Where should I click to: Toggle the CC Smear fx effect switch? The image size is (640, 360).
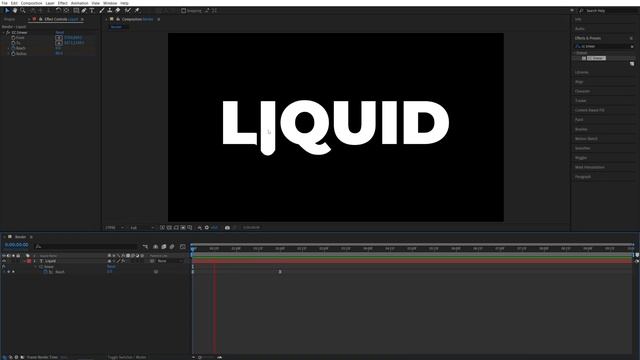pyautogui.click(x=8, y=32)
